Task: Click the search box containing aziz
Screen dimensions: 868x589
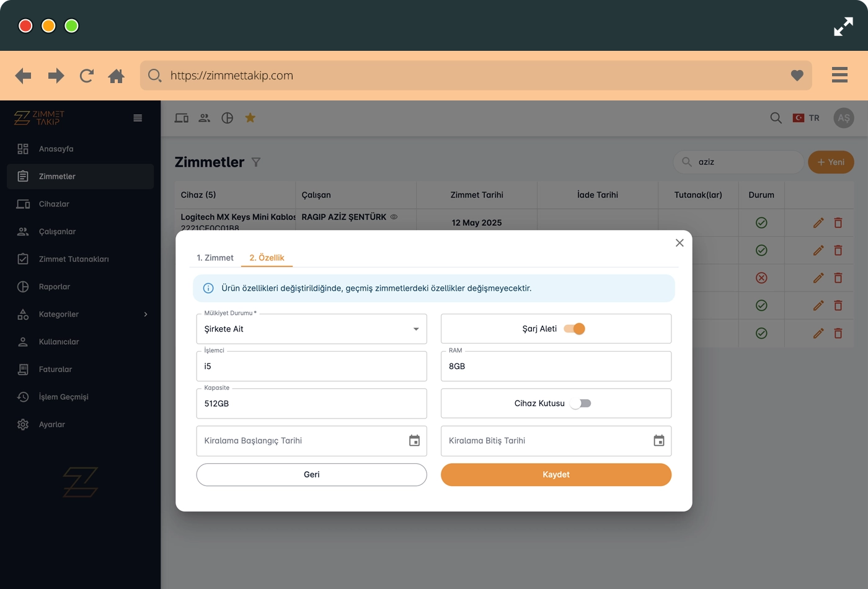Action: [738, 162]
